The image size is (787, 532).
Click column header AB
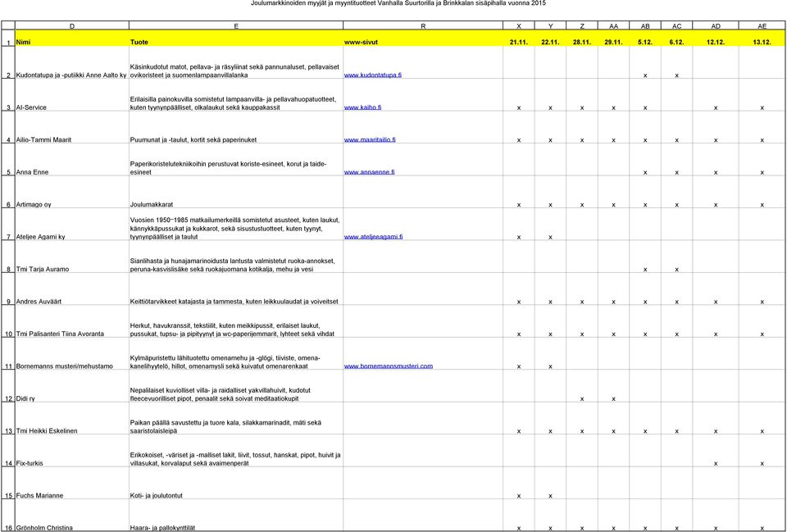pos(645,25)
